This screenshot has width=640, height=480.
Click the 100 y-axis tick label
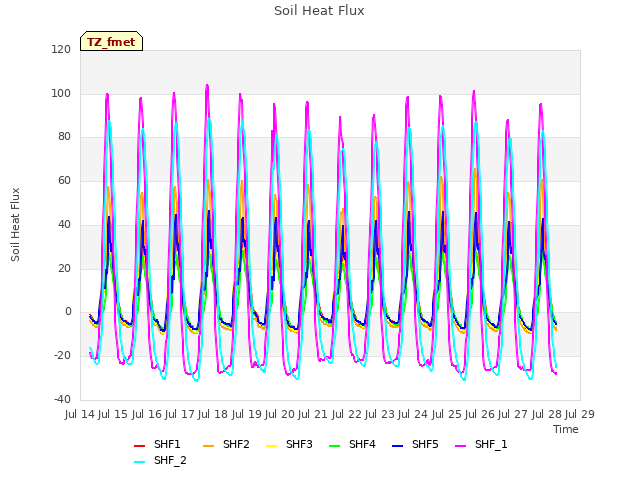pos(61,93)
